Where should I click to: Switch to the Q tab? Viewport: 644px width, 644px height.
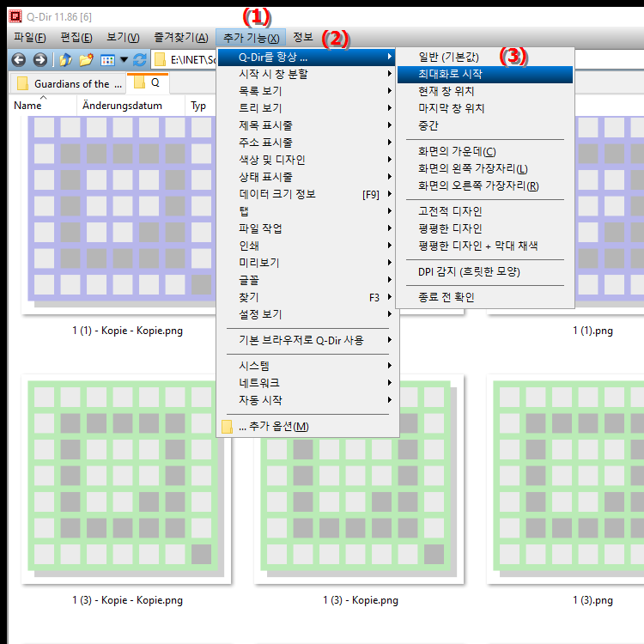tap(148, 83)
